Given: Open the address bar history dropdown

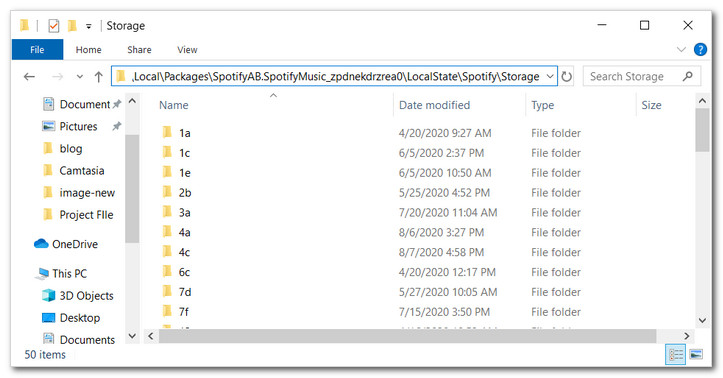Looking at the screenshot, I should [x=550, y=77].
